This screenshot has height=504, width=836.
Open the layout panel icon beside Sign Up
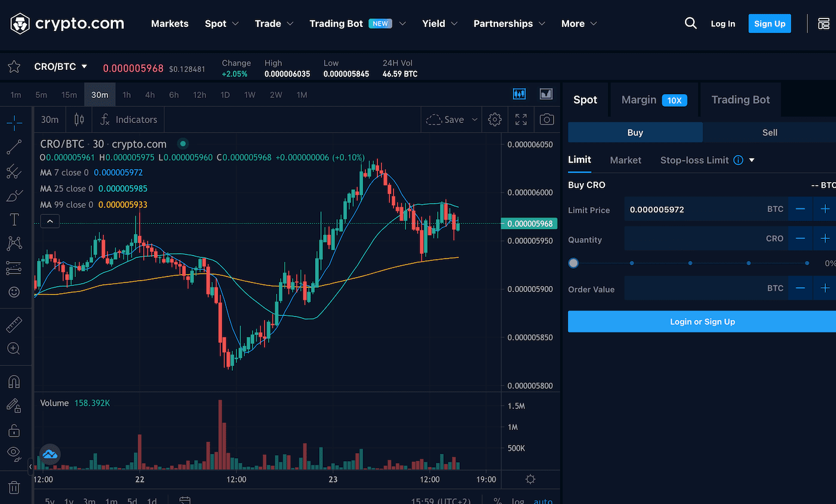click(x=823, y=24)
